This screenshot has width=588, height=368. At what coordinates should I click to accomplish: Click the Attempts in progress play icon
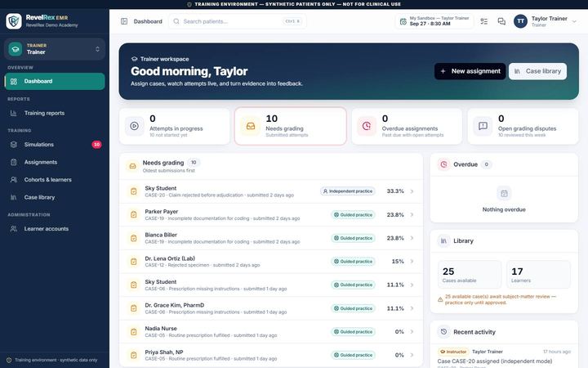tap(134, 126)
